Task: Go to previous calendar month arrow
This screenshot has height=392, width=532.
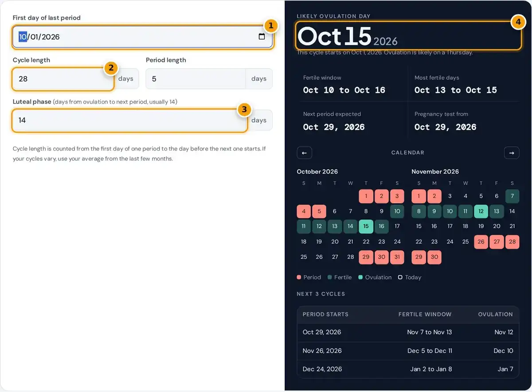Action: pos(304,153)
